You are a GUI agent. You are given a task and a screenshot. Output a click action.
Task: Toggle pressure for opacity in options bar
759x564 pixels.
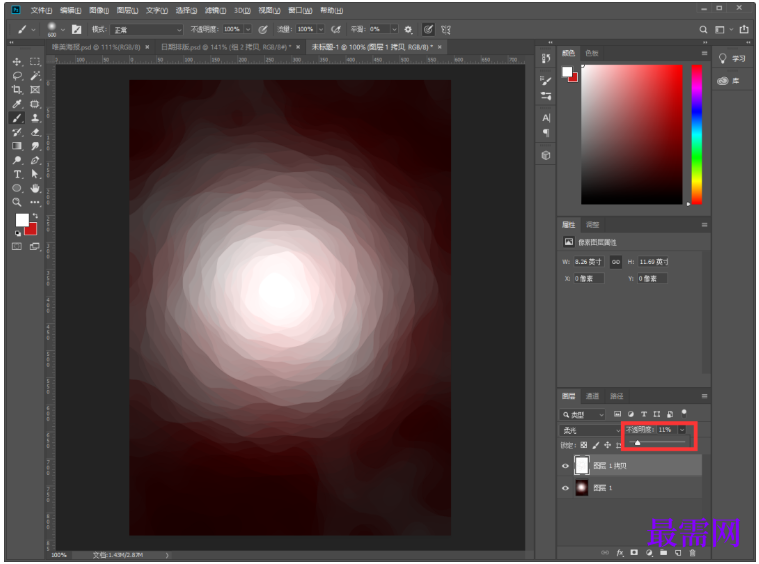coord(262,29)
